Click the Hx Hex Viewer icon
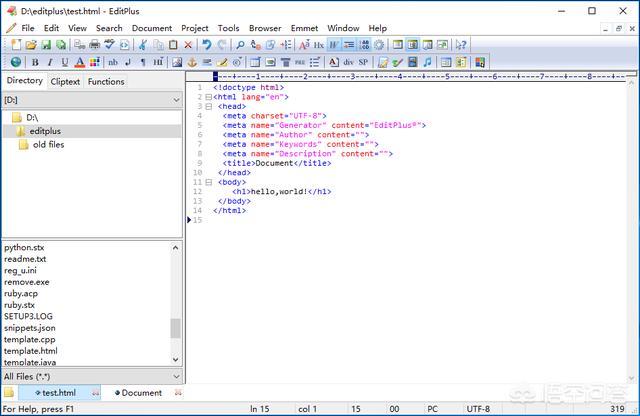 [x=319, y=44]
